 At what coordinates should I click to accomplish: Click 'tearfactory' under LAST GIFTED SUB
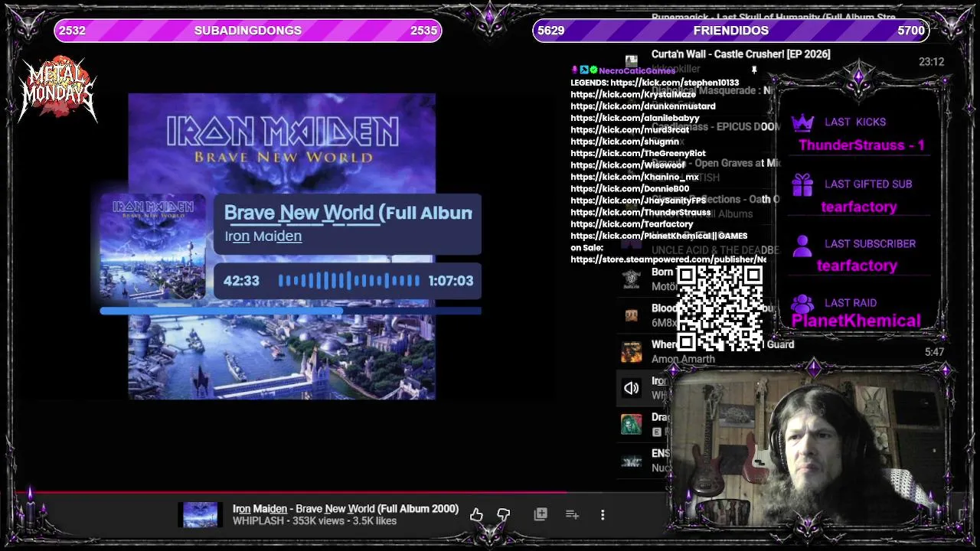[859, 207]
